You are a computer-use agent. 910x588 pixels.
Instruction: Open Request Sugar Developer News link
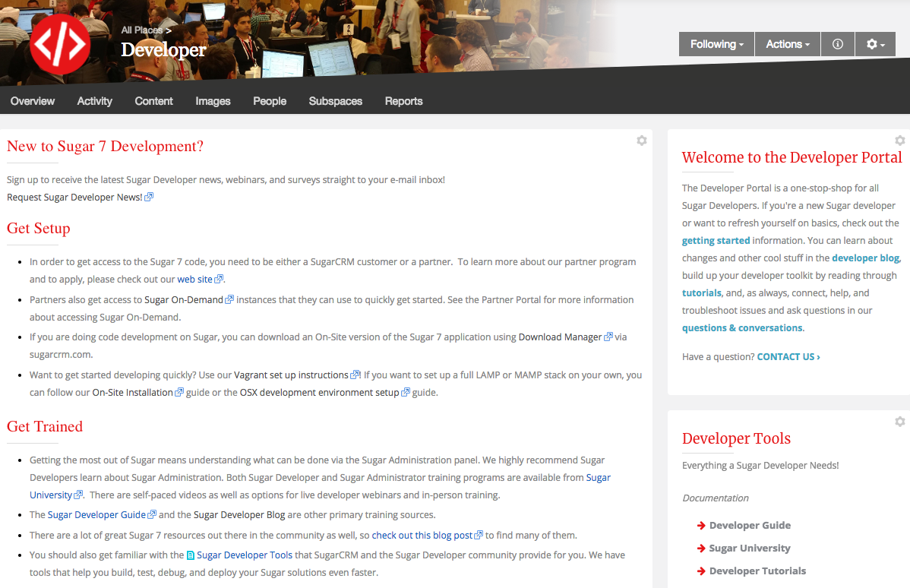(x=74, y=197)
